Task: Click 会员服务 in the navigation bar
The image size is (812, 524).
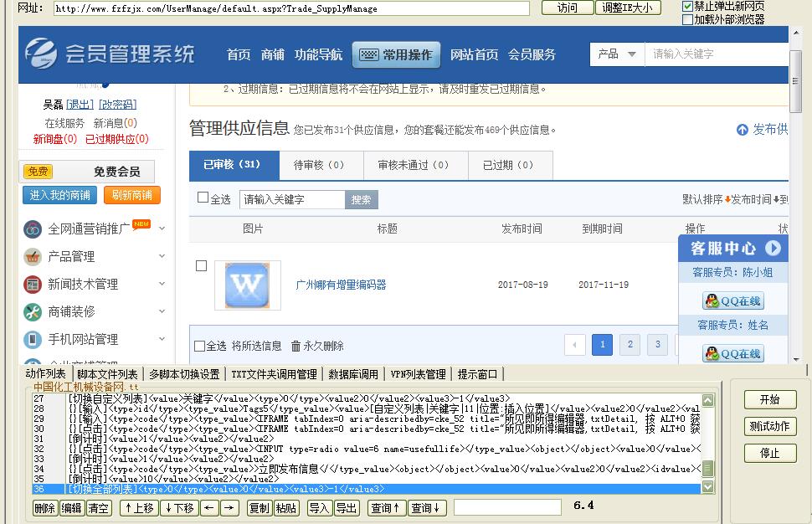Action: click(x=532, y=54)
